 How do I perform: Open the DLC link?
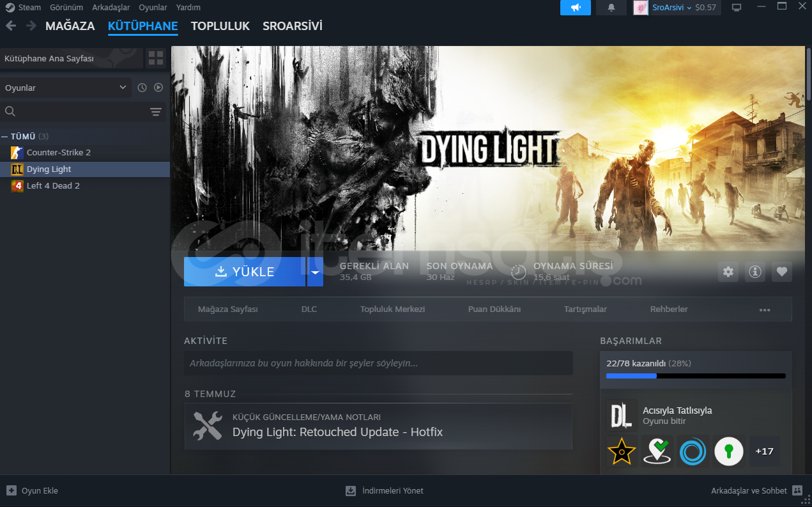[x=309, y=309]
